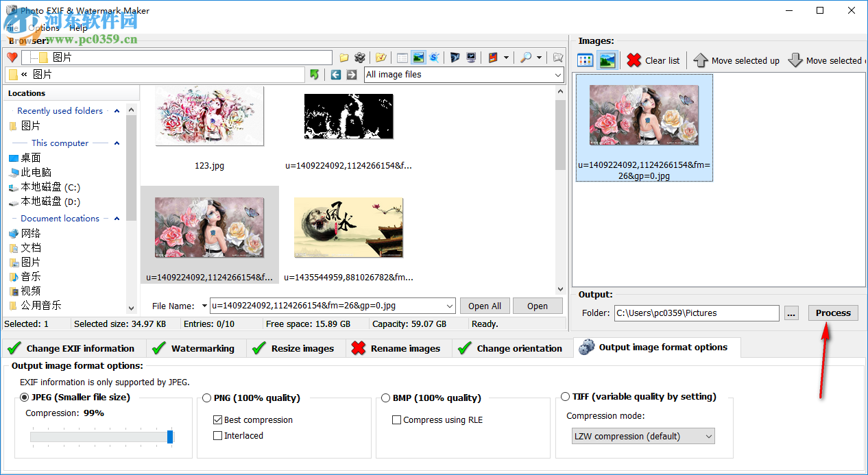Switch to Output image format options tab

pyautogui.click(x=656, y=348)
